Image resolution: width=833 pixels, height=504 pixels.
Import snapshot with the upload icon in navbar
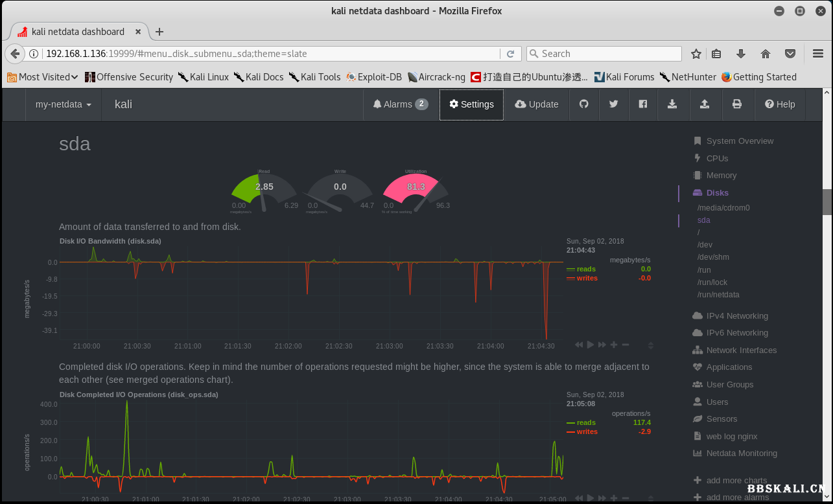(x=705, y=104)
